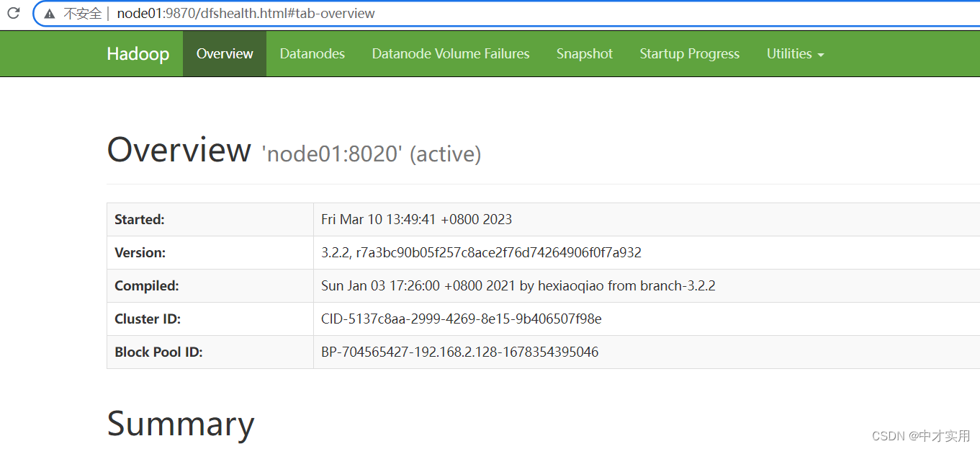Screen dimensions: 980x449
Task: Click the Hadoop brand link
Action: click(x=138, y=54)
